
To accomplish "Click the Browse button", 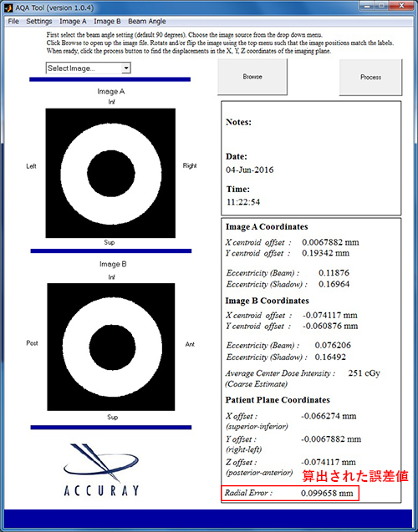I will point(252,77).
